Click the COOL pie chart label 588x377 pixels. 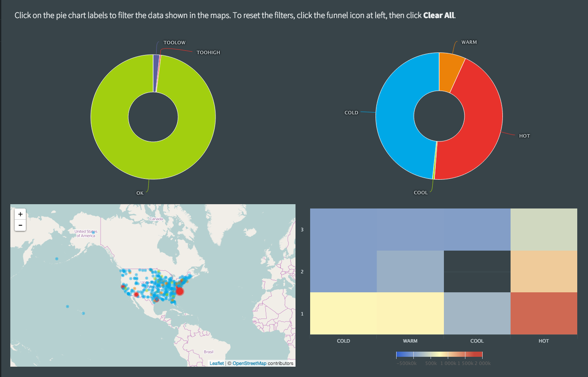pyautogui.click(x=421, y=193)
